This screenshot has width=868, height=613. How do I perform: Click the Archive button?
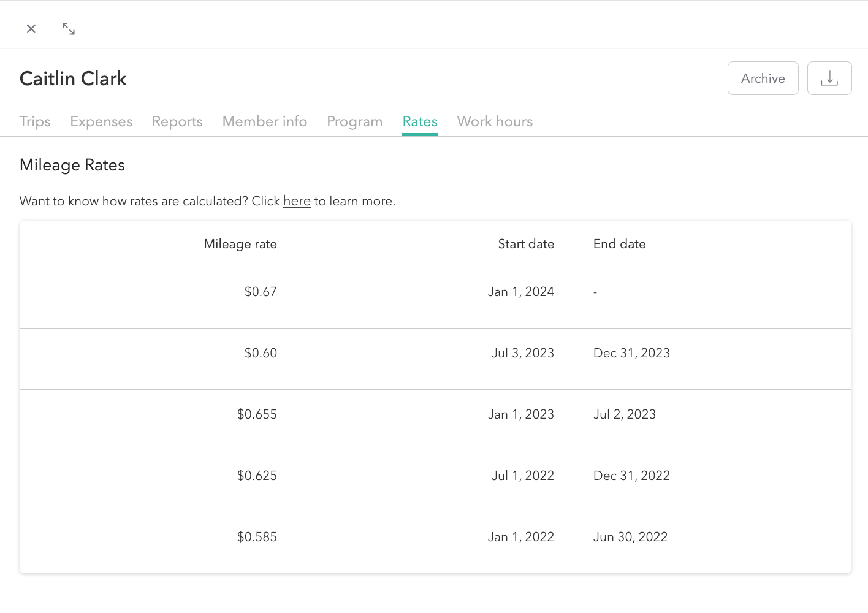pos(763,78)
